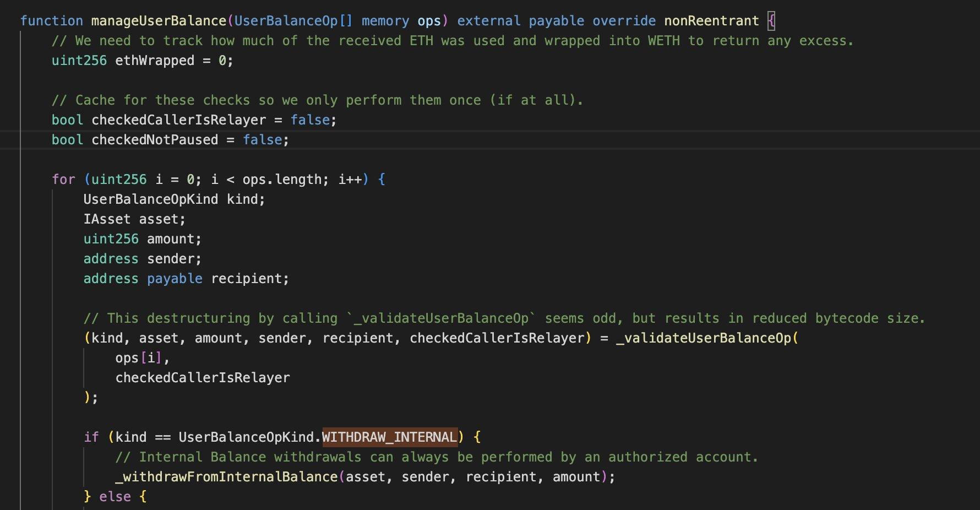Click the checkedNotPaused variable name
The height and width of the screenshot is (510, 980).
[x=155, y=140]
